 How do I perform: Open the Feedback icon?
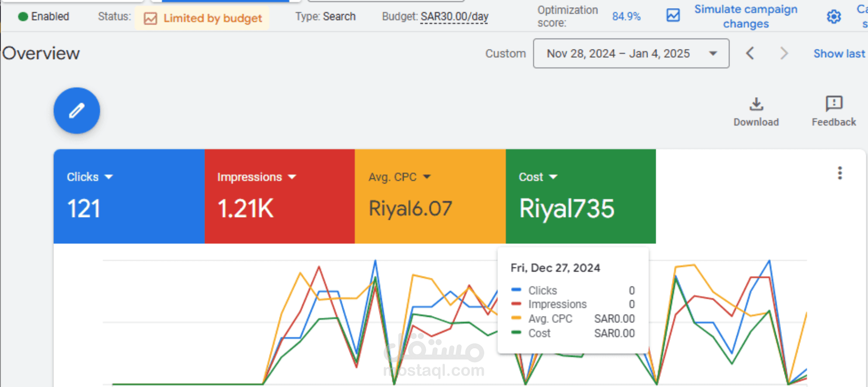tap(834, 104)
